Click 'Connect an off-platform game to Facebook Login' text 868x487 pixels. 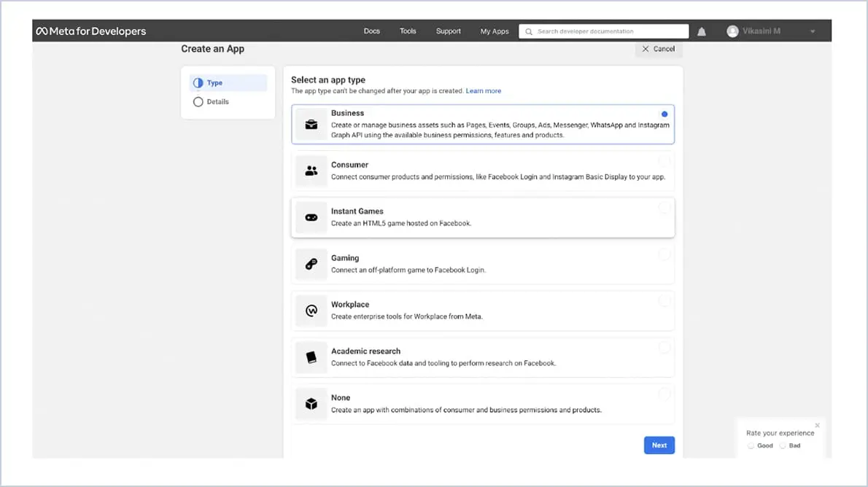(x=408, y=270)
